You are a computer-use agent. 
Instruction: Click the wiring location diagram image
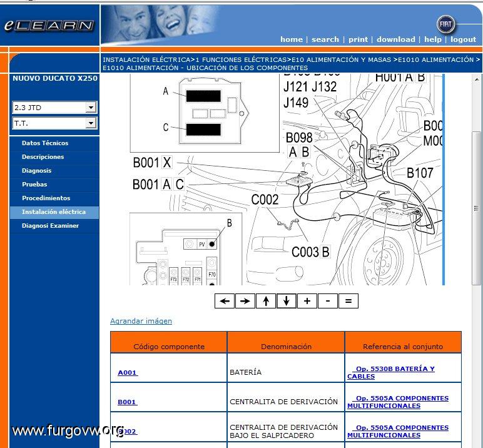coord(286,180)
